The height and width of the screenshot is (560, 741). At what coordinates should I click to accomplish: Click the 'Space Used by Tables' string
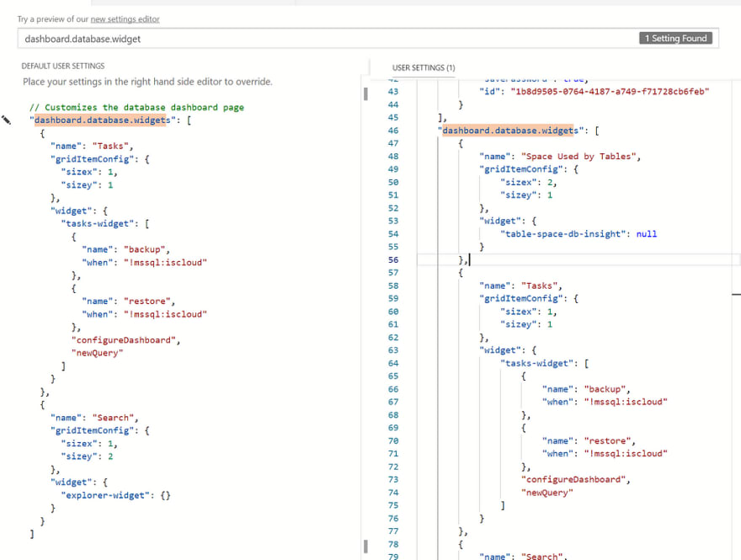(580, 157)
